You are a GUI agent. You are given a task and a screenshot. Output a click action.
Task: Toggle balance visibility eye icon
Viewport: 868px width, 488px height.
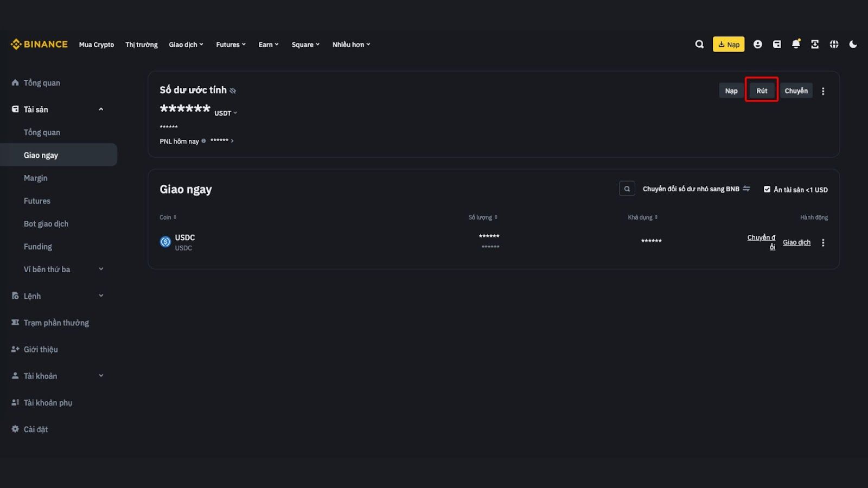(233, 91)
